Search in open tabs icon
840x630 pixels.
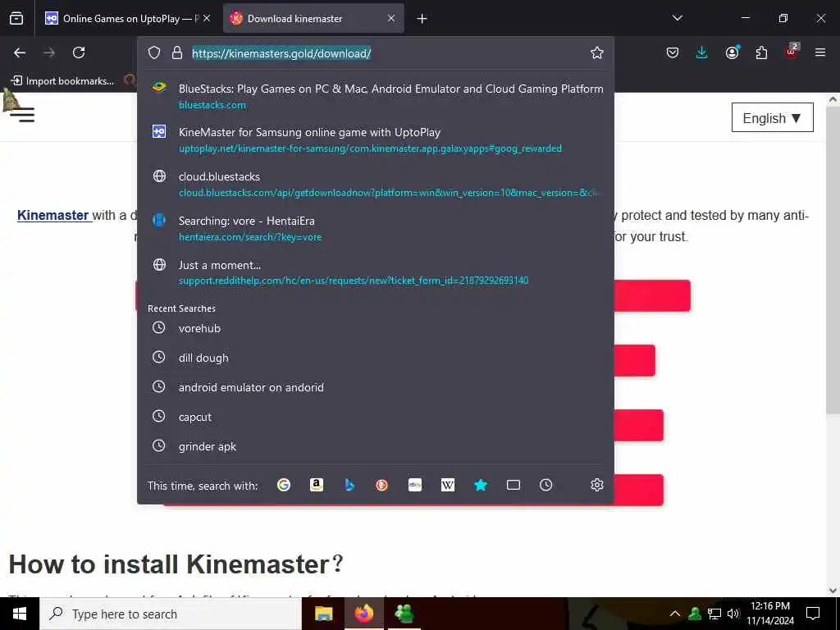coord(514,485)
